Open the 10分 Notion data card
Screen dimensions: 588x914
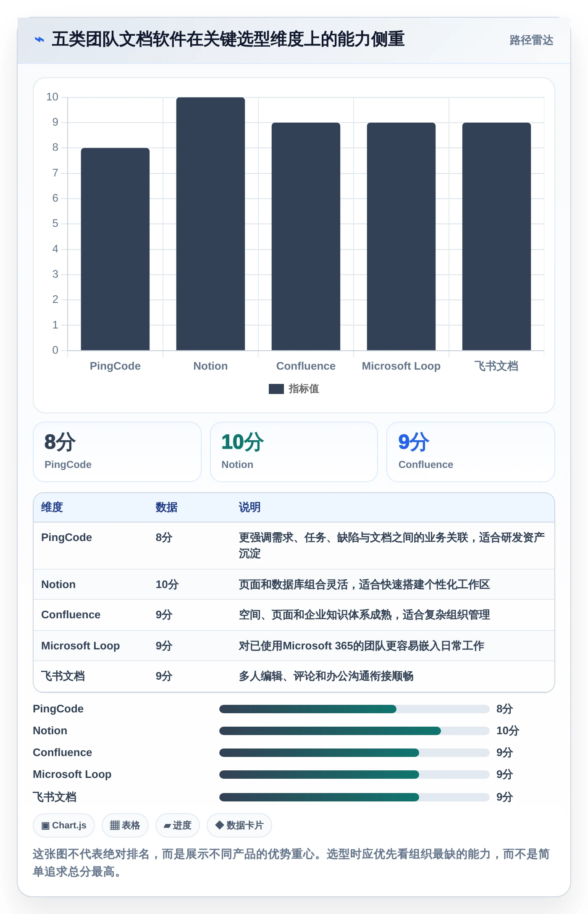click(294, 452)
